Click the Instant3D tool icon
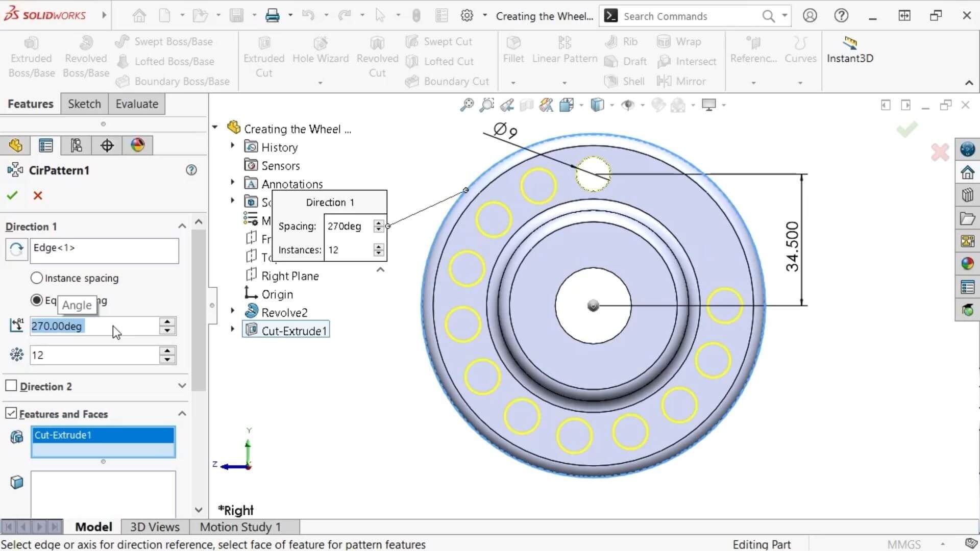This screenshot has height=551, width=980. 850,43
